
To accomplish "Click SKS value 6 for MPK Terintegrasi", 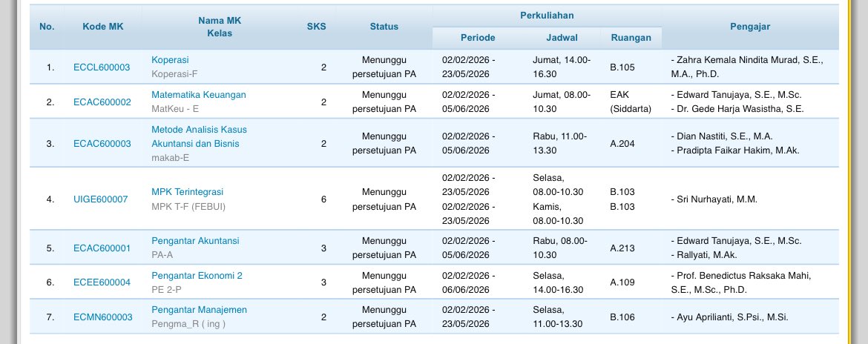I will pos(324,199).
